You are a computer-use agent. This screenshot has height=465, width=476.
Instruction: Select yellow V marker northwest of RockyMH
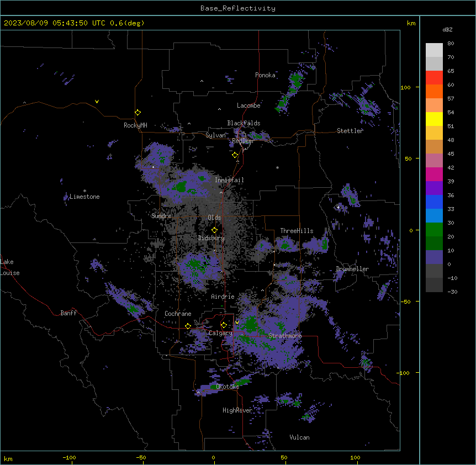[x=97, y=102]
